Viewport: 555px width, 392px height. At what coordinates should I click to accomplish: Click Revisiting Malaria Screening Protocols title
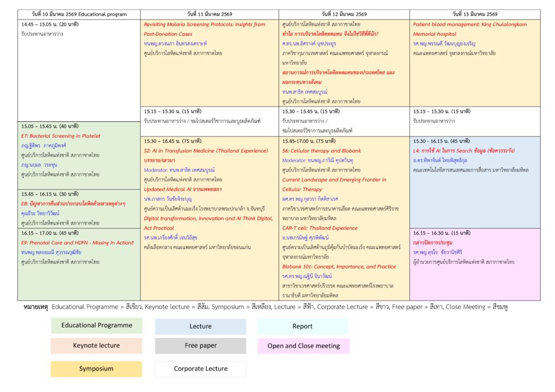tap(204, 24)
